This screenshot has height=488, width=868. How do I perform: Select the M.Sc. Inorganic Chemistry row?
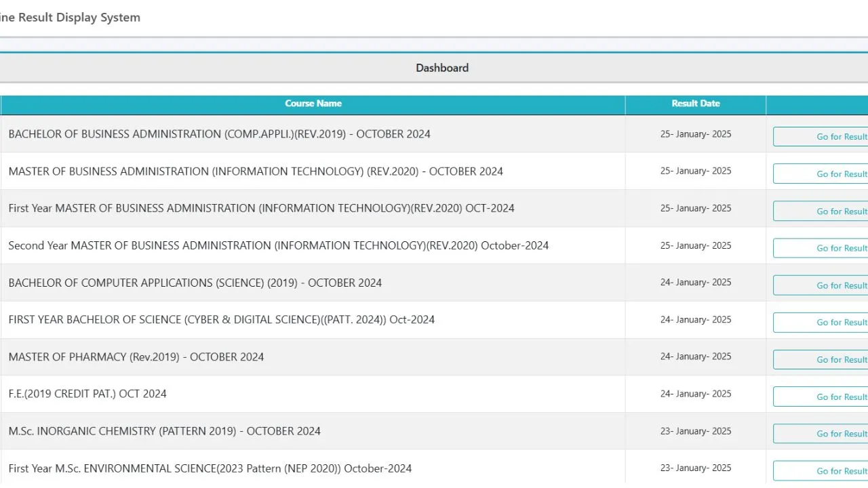tap(164, 430)
